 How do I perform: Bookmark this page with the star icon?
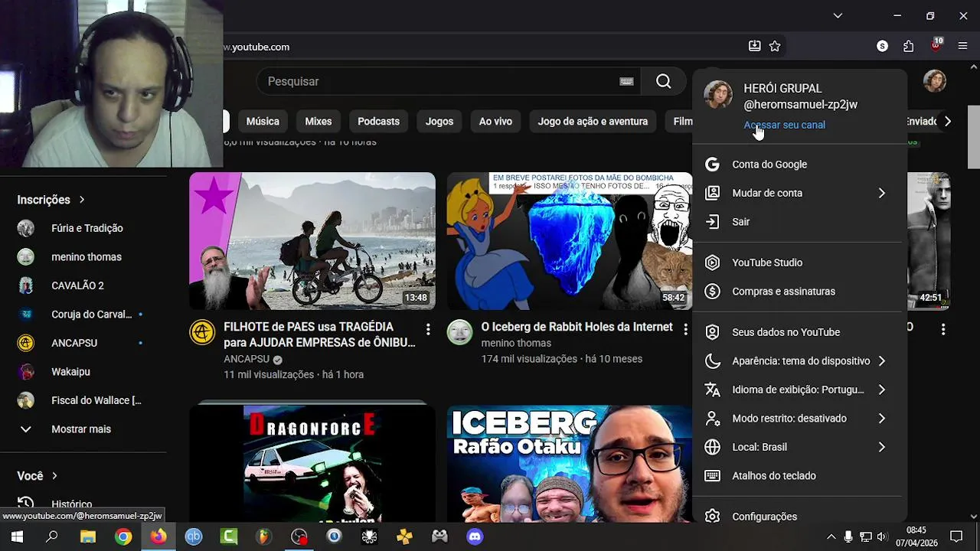tap(775, 47)
